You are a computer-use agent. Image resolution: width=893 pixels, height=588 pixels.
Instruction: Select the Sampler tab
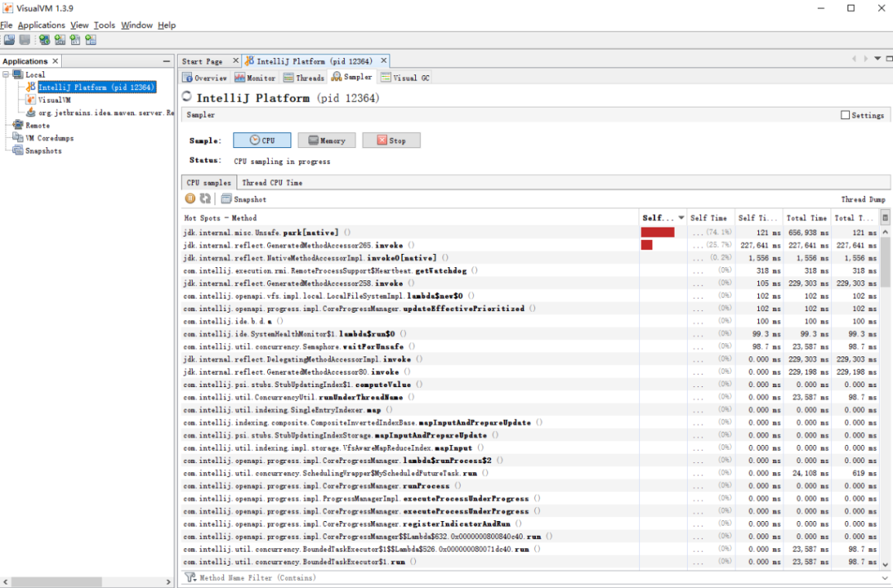(x=352, y=77)
